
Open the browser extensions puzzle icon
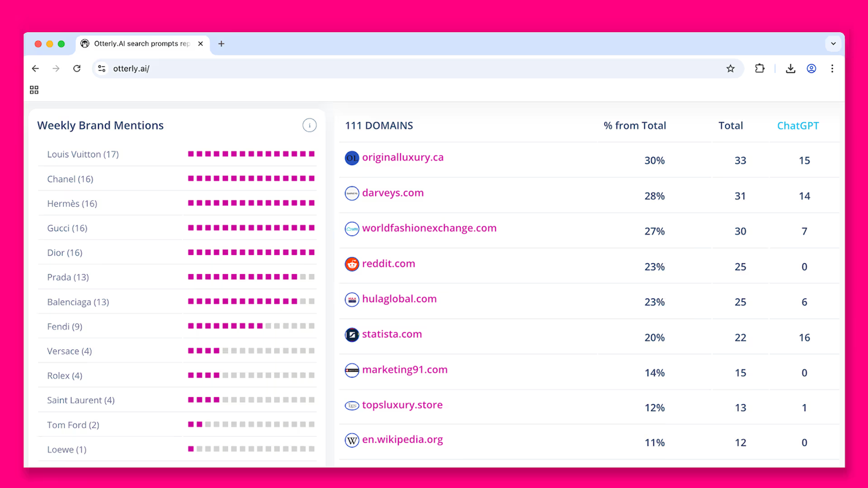[x=759, y=69]
